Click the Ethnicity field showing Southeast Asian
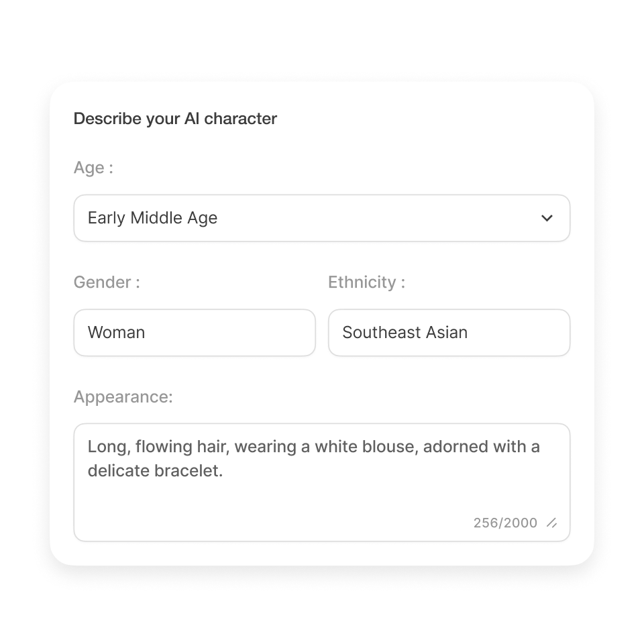The width and height of the screenshot is (644, 644). [449, 332]
